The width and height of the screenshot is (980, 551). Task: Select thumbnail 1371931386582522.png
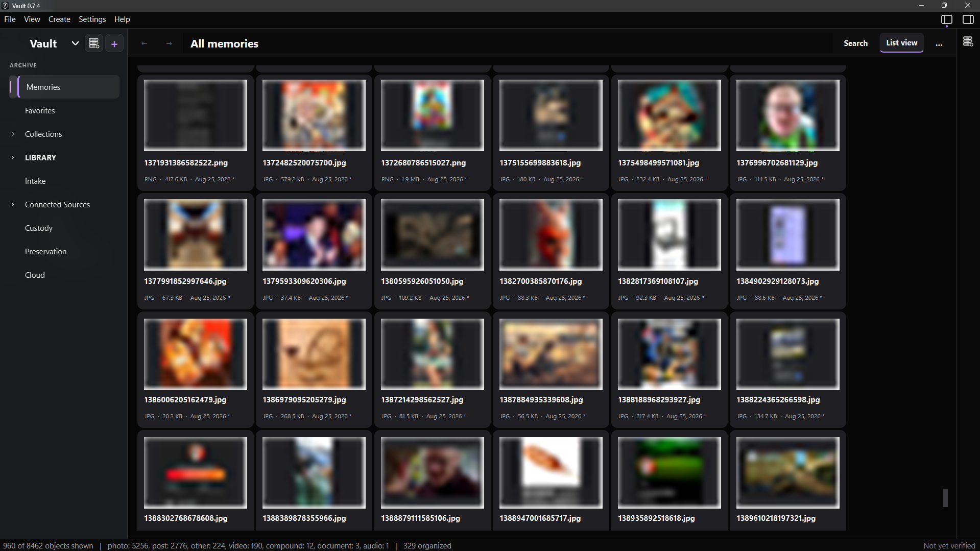196,115
